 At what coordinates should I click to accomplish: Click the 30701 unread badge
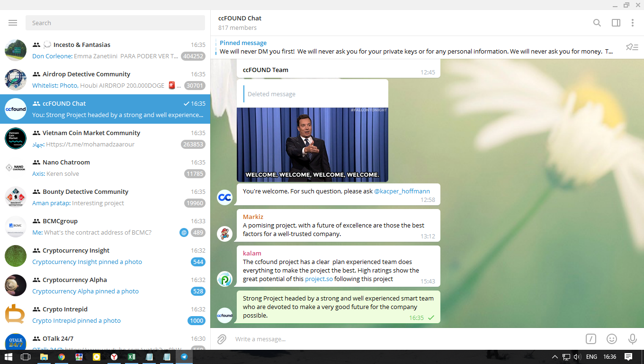(195, 86)
